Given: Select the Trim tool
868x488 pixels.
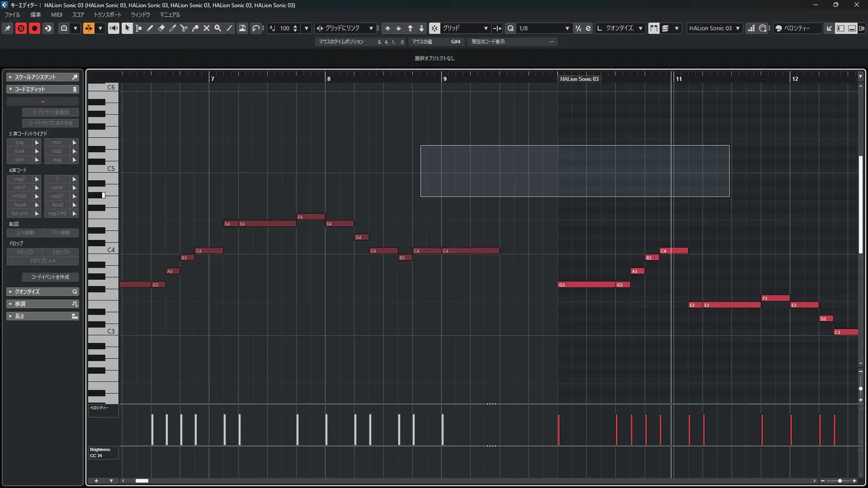Looking at the screenshot, I should point(173,28).
